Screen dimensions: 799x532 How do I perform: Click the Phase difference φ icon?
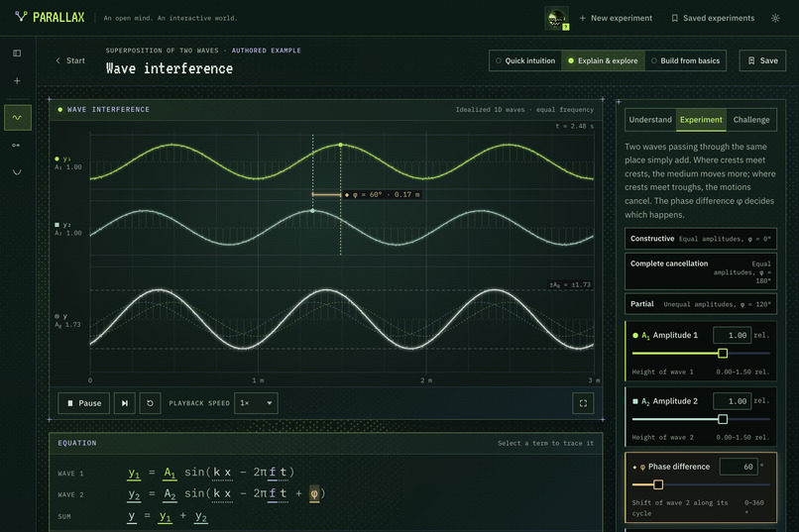click(x=642, y=467)
